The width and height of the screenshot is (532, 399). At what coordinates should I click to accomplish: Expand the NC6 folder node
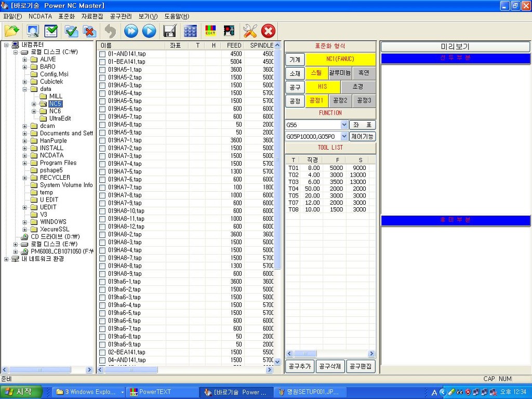[x=34, y=111]
